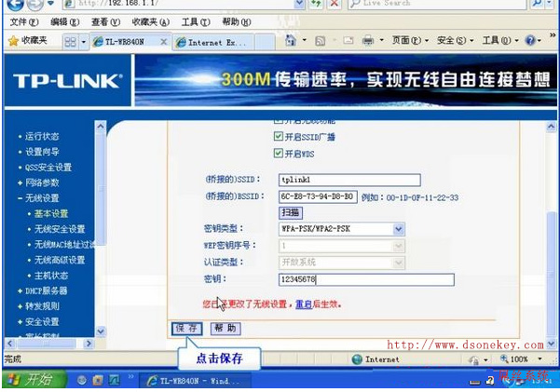
Task: Open 无线高级设置 in the sidebar
Action: coord(60,260)
